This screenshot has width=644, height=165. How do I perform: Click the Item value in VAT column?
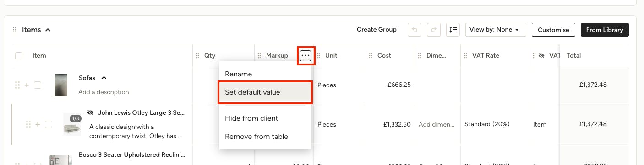tap(540, 124)
